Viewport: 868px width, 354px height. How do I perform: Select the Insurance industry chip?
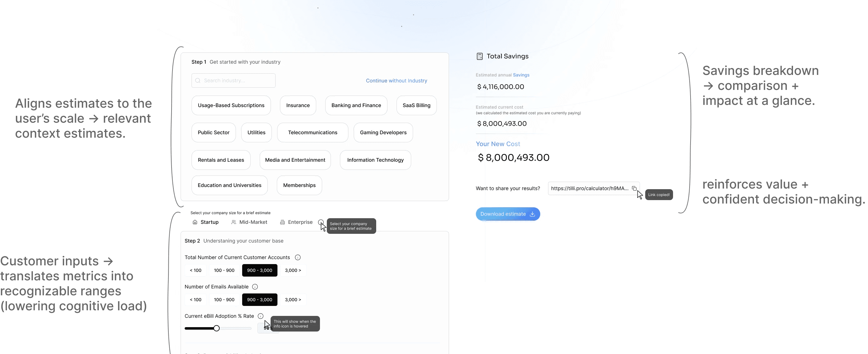pyautogui.click(x=298, y=105)
